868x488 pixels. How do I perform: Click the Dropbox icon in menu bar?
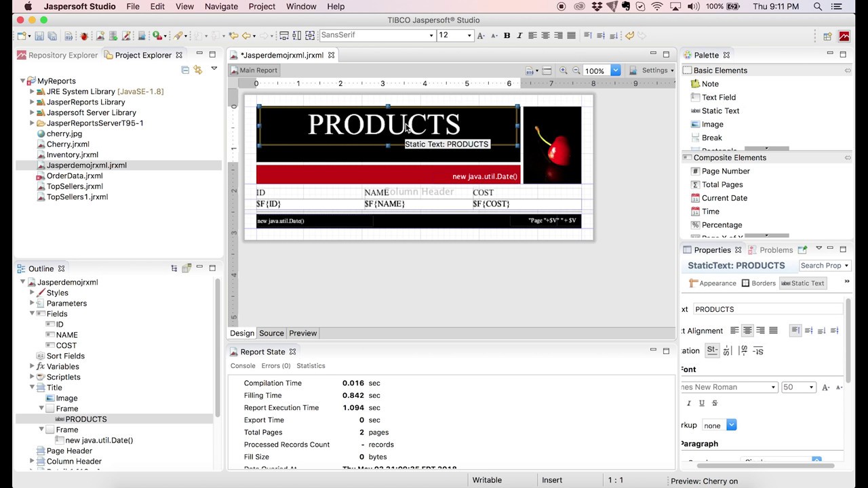click(x=597, y=7)
